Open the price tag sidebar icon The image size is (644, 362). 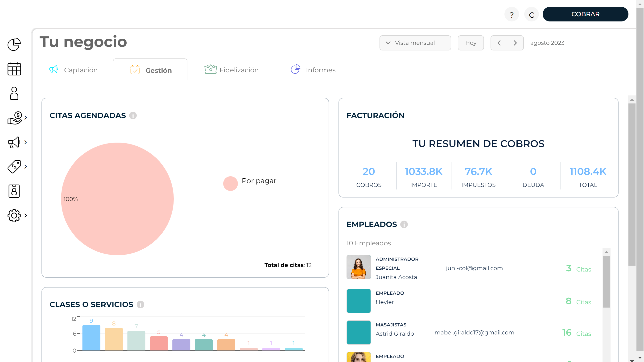coord(14,167)
